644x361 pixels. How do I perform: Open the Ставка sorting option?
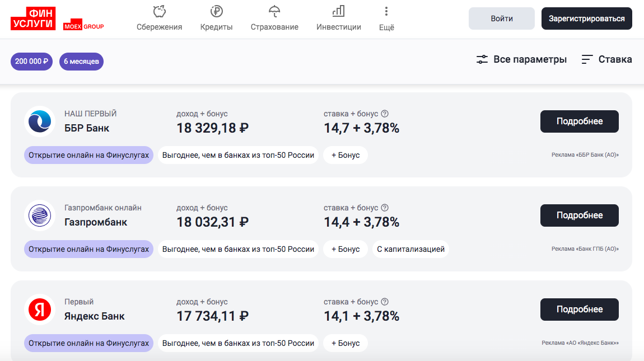[606, 59]
